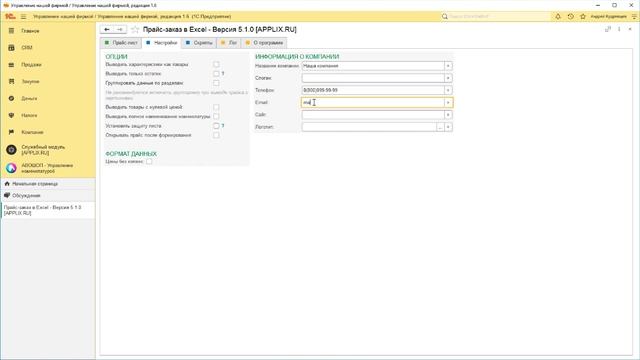
Task: Click the home icon of Начальная страница
Action: pyautogui.click(x=7, y=184)
